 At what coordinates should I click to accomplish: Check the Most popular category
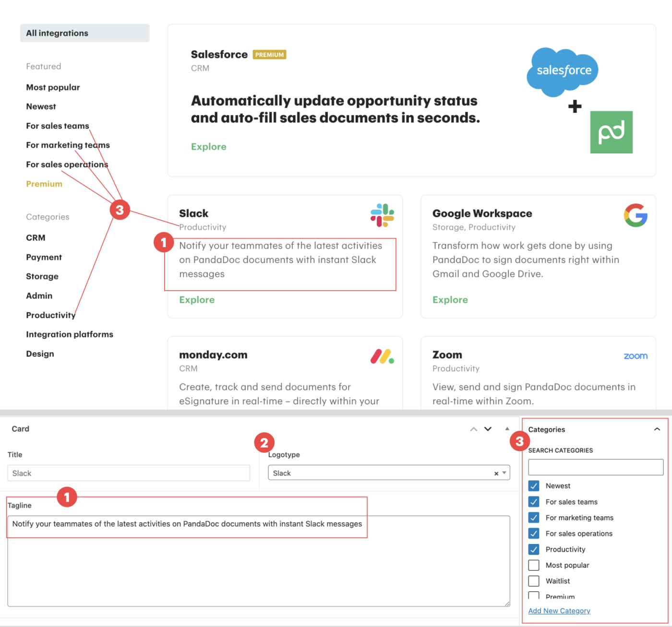(534, 565)
